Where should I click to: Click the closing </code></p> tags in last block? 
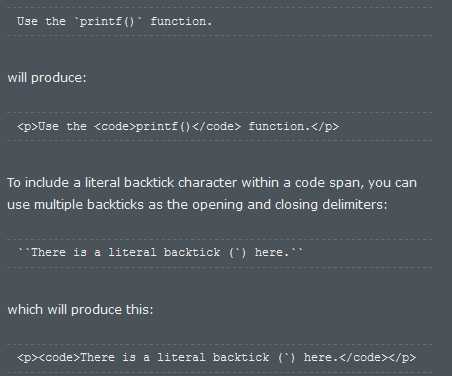(377, 358)
